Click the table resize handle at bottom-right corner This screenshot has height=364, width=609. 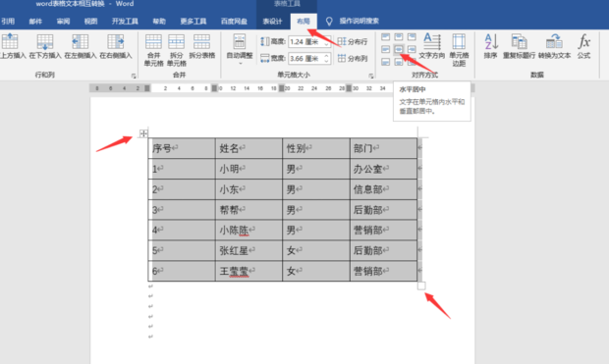click(421, 286)
